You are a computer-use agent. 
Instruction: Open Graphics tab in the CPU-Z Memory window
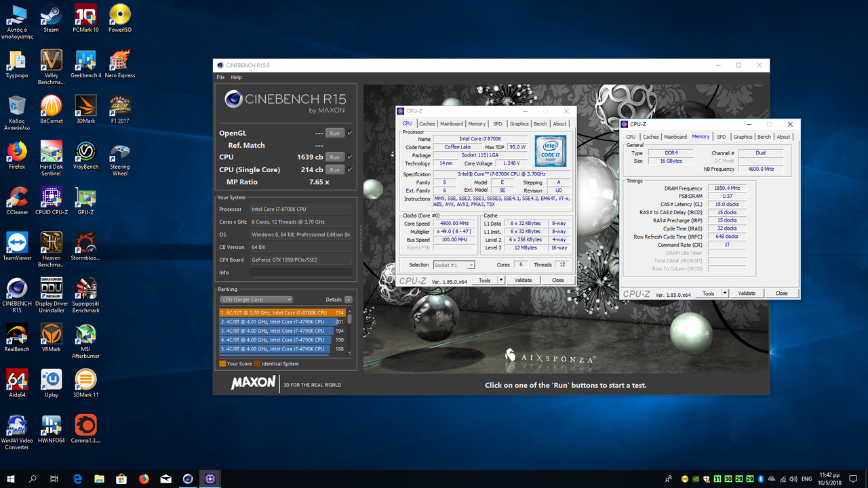point(743,137)
